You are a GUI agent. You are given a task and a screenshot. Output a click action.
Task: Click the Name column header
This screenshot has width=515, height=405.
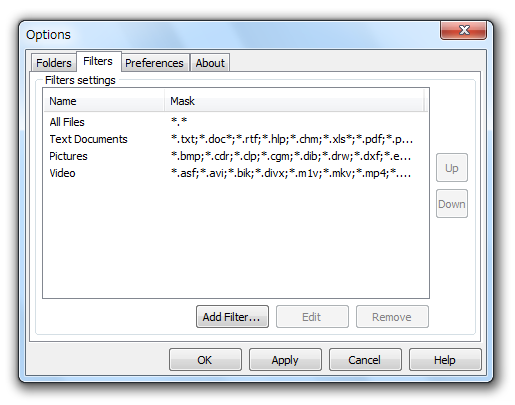(104, 101)
